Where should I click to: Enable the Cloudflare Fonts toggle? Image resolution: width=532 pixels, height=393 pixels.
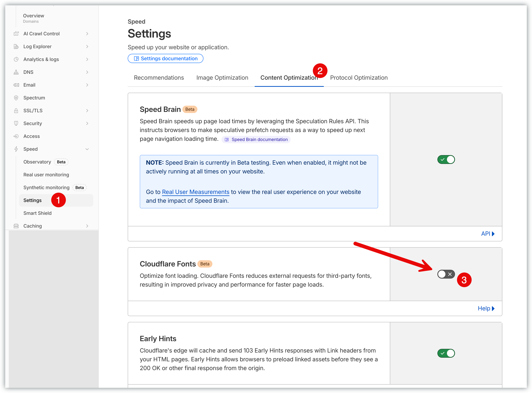click(x=446, y=274)
